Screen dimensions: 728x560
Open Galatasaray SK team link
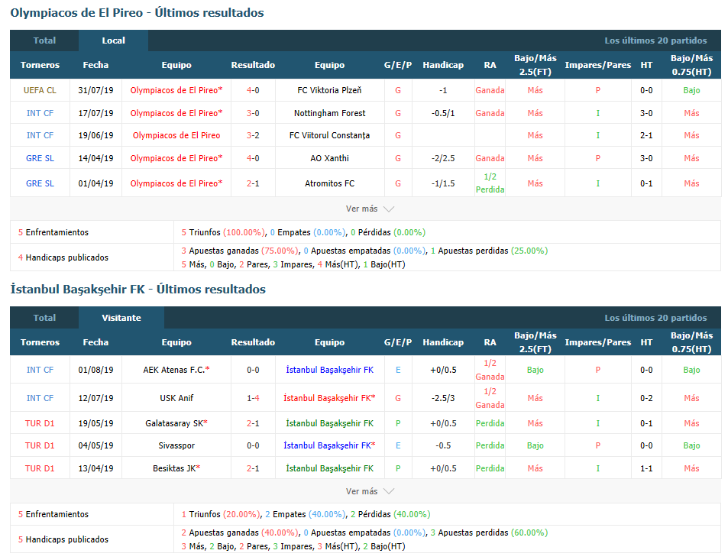pos(176,423)
